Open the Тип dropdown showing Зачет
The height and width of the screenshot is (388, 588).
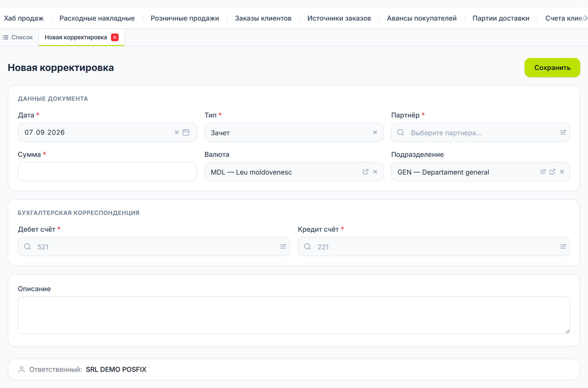tap(294, 132)
